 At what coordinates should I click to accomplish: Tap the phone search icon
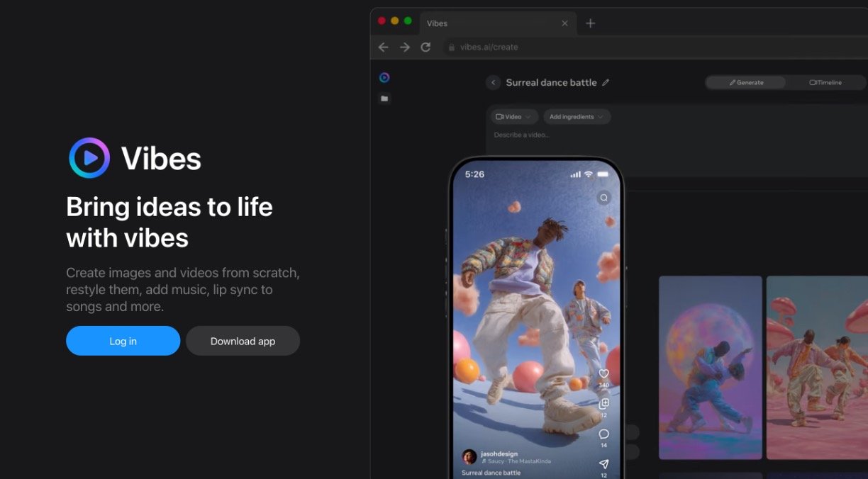tap(603, 198)
